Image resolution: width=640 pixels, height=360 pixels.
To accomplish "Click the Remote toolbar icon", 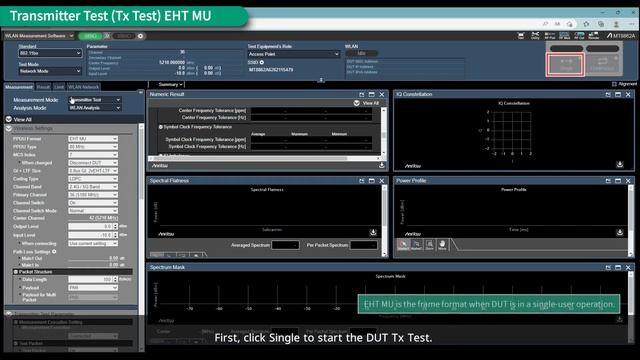I will click(x=594, y=36).
